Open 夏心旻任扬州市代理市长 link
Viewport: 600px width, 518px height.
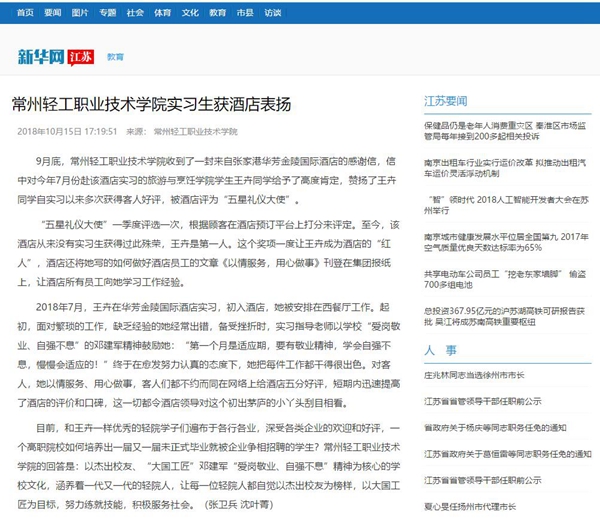(x=470, y=507)
